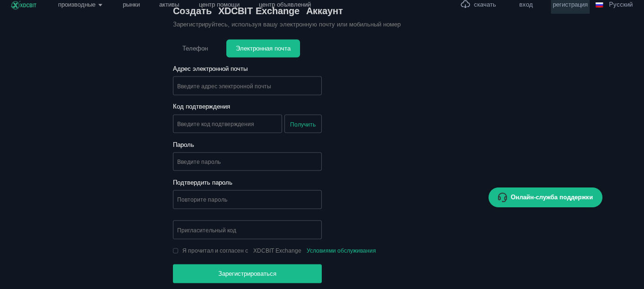Switch to the Телефон tab
The height and width of the screenshot is (289, 644).
tap(195, 48)
